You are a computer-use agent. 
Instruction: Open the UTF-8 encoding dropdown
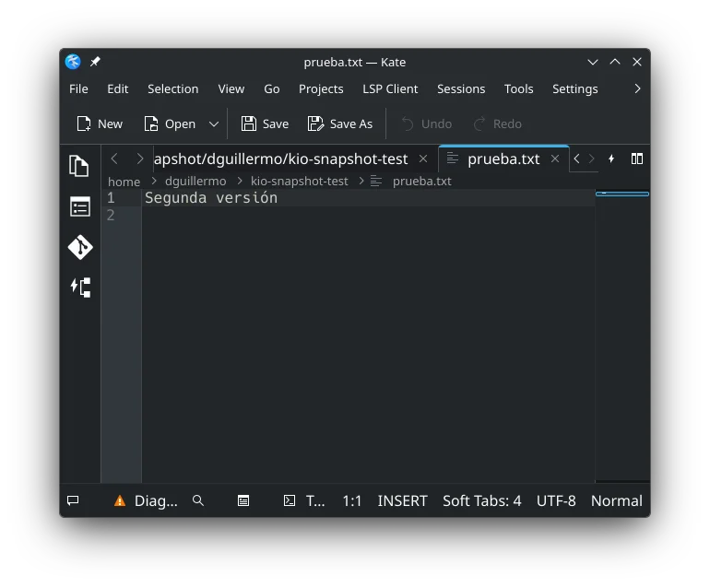[556, 500]
